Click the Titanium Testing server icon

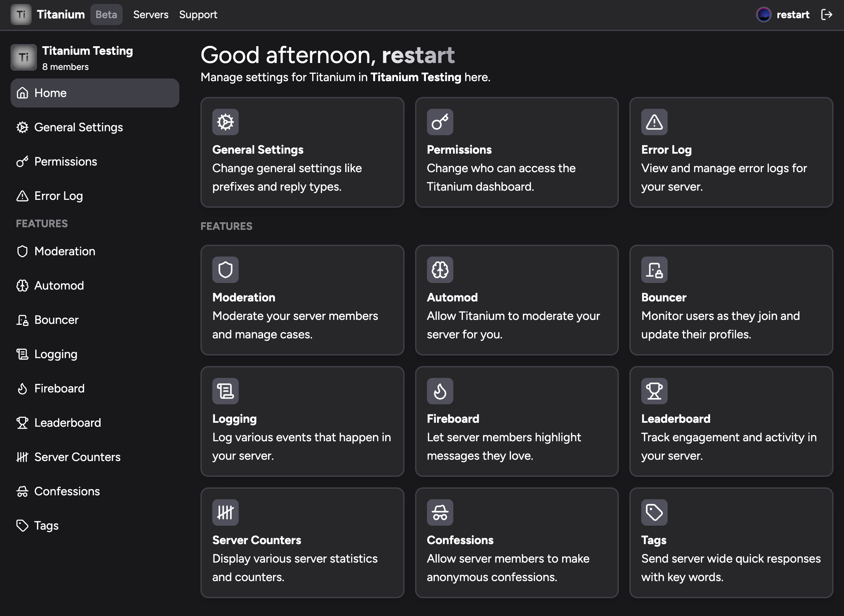pos(24,57)
